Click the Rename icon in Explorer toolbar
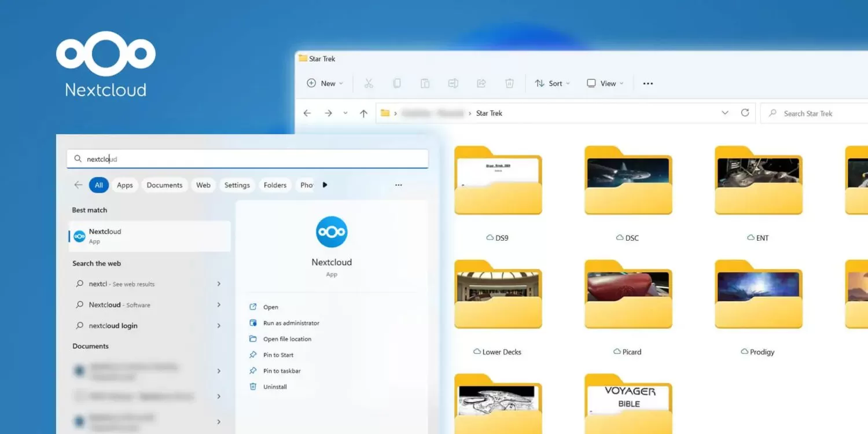The height and width of the screenshot is (434, 868). point(453,83)
